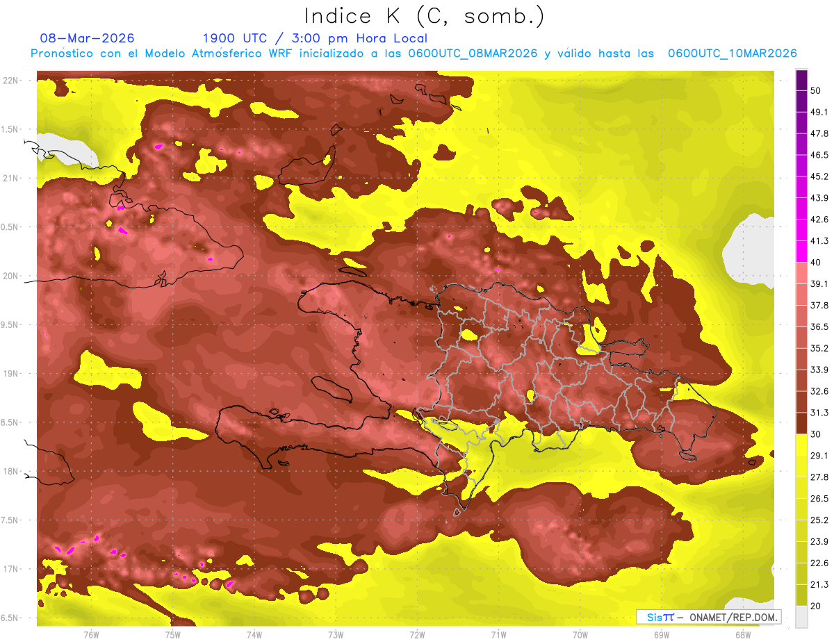Click the latitude label "9.5N"
834x644 pixels.
click(x=9, y=324)
